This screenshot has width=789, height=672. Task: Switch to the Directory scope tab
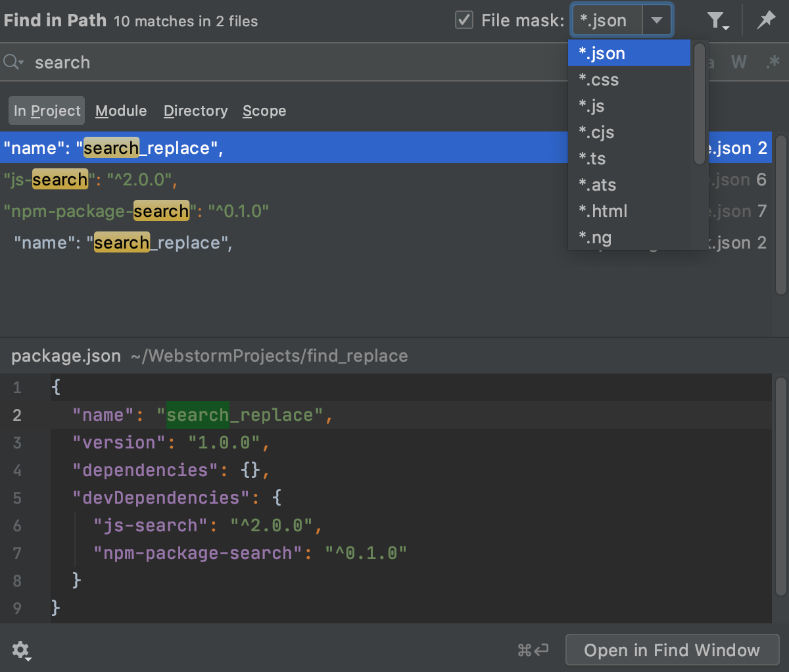(195, 110)
